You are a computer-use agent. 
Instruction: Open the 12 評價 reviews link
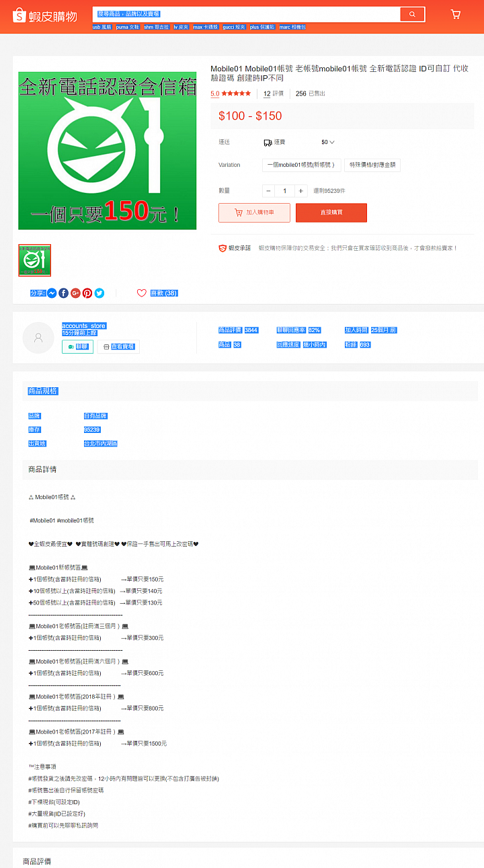pos(274,94)
